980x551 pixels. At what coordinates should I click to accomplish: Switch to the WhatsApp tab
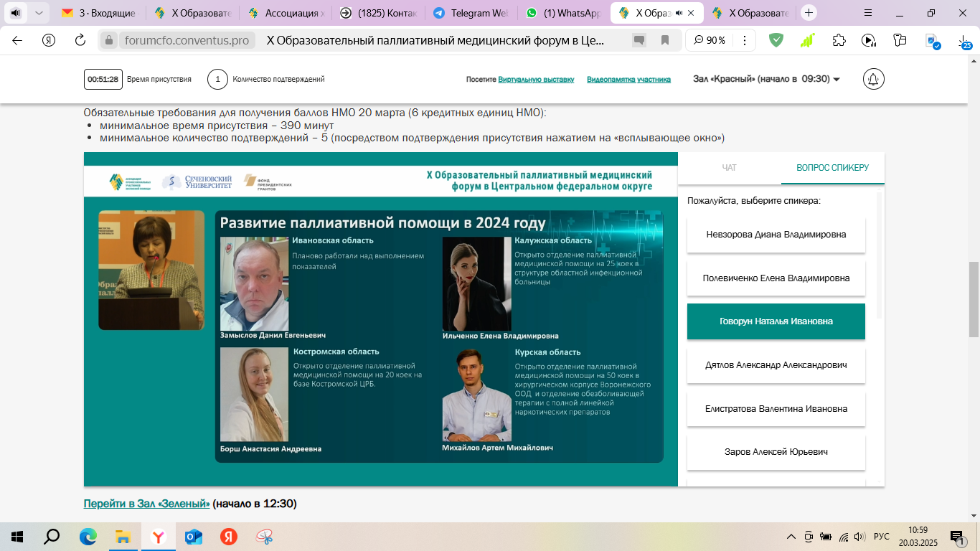(564, 13)
